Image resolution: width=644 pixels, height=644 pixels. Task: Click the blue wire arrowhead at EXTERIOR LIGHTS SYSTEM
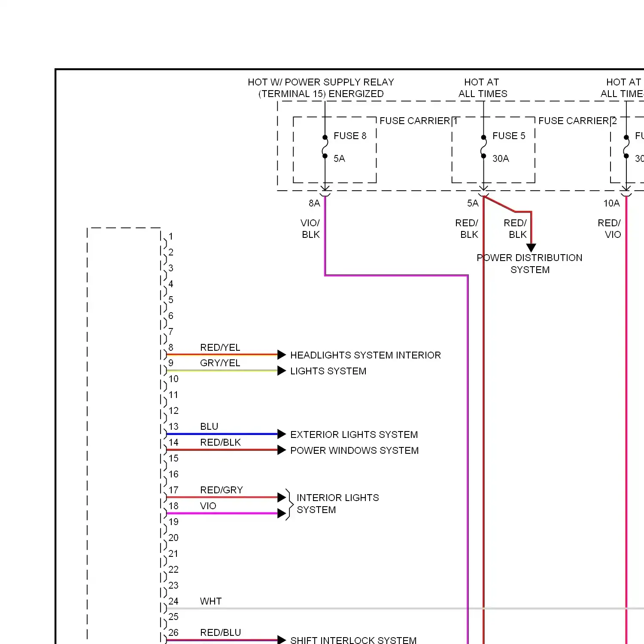point(282,434)
